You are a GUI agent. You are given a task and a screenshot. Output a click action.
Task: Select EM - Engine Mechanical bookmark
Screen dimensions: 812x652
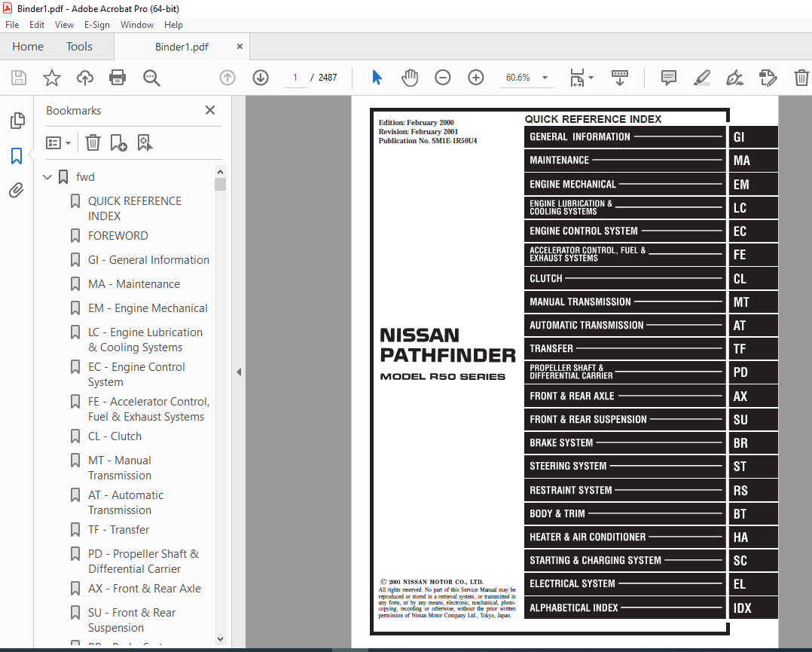pyautogui.click(x=148, y=308)
